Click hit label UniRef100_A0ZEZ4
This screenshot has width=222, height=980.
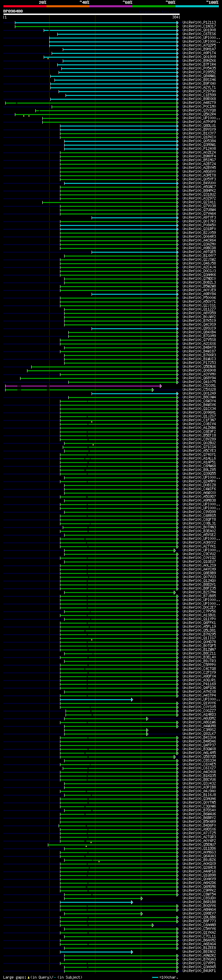tap(199, 153)
